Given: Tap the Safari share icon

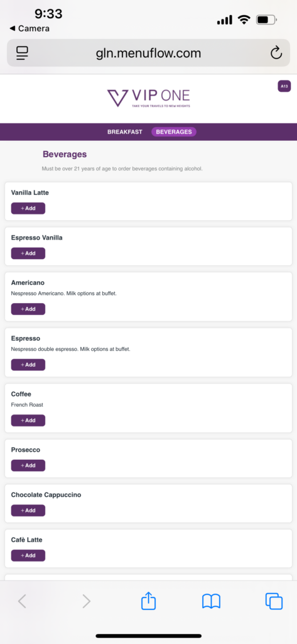Looking at the screenshot, I should [x=148, y=601].
